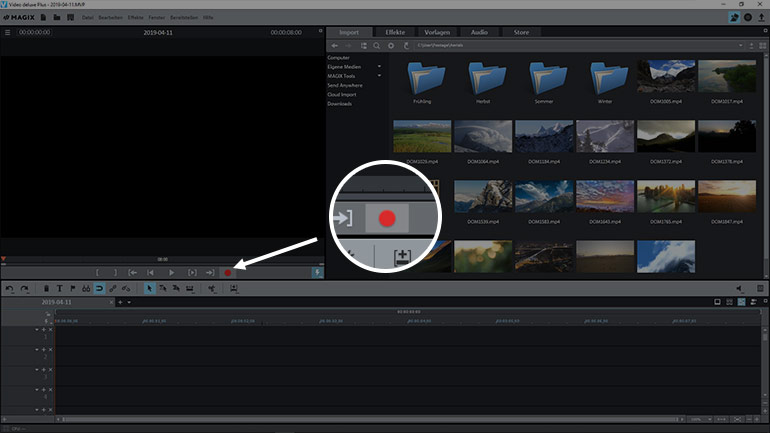This screenshot has height=433, width=770.
Task: Open the dropdown next to add movie tab
Action: (x=129, y=302)
